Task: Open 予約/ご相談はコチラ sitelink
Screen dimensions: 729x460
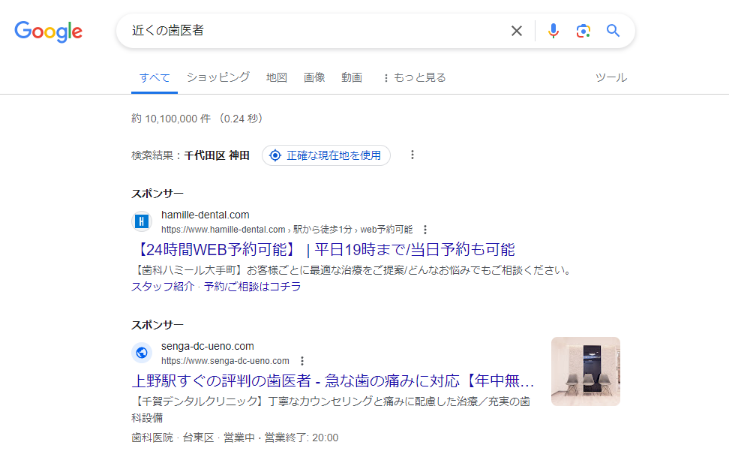Action: point(252,287)
